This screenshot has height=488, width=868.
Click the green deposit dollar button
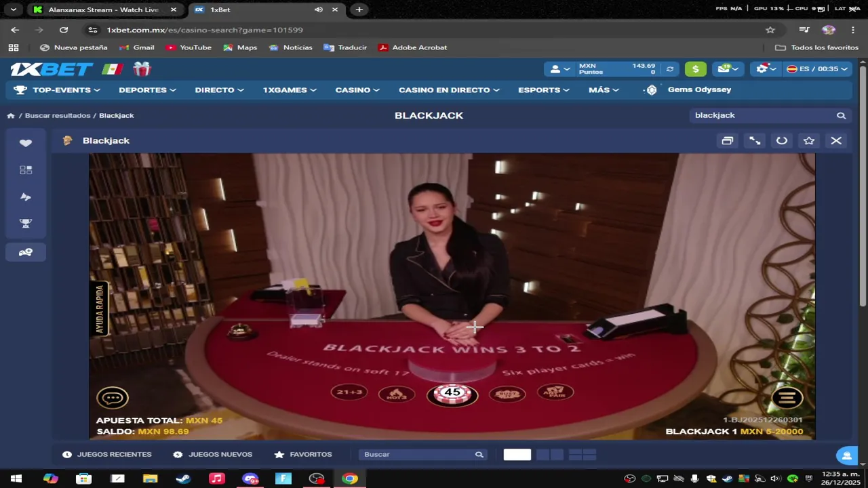tap(695, 69)
